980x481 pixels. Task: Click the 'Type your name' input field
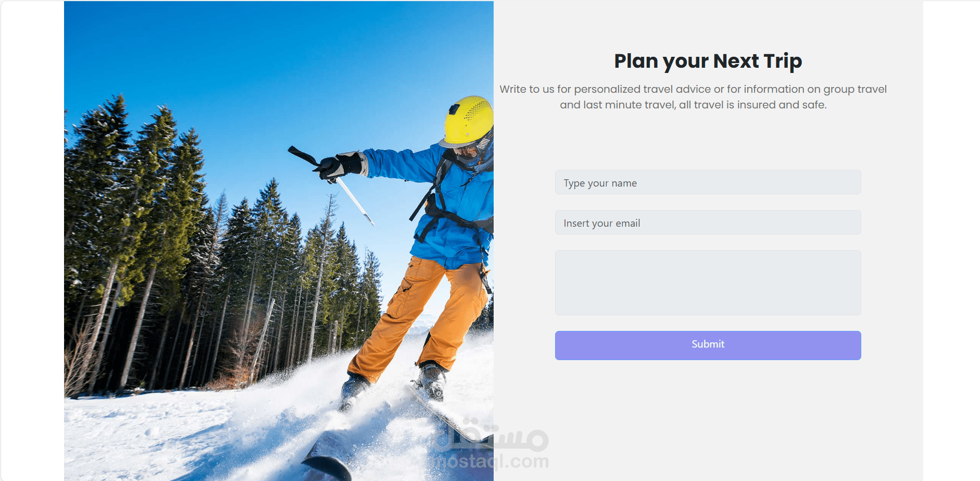coord(708,182)
